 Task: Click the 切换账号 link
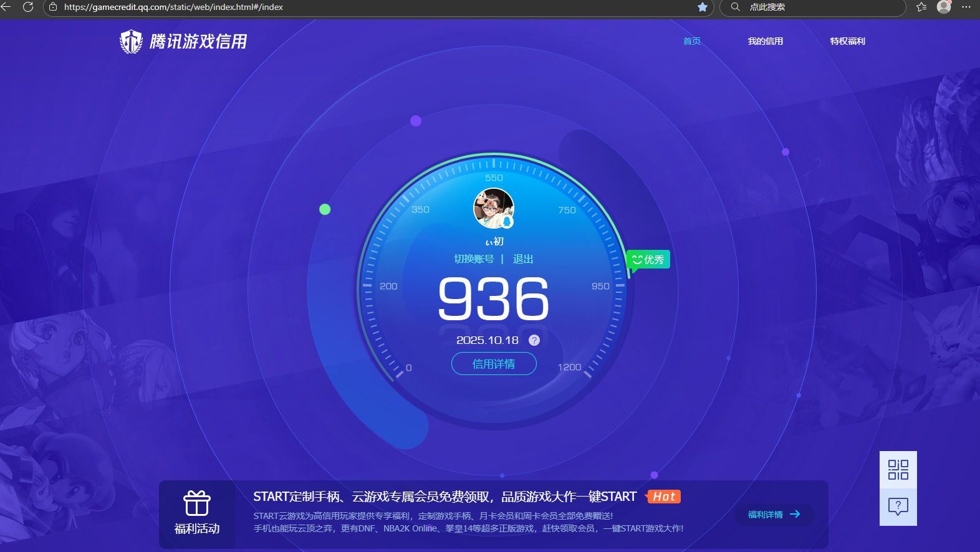pyautogui.click(x=474, y=259)
